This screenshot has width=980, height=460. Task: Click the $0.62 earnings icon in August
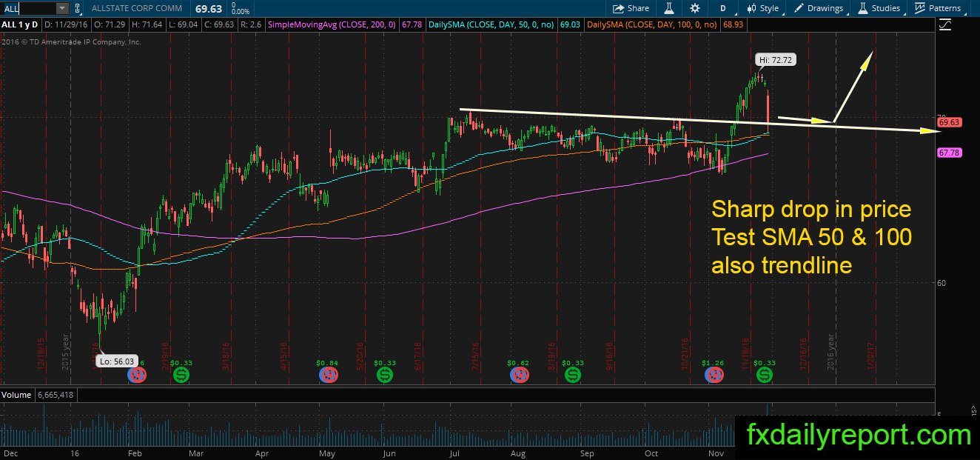click(520, 375)
